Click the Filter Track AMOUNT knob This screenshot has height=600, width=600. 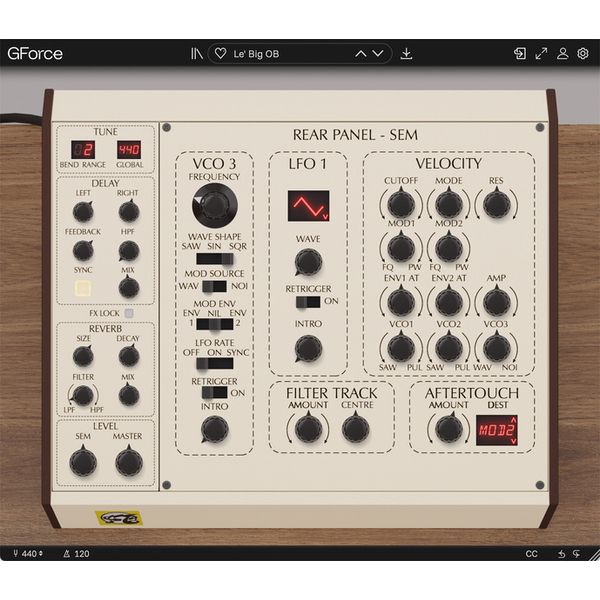tap(308, 429)
